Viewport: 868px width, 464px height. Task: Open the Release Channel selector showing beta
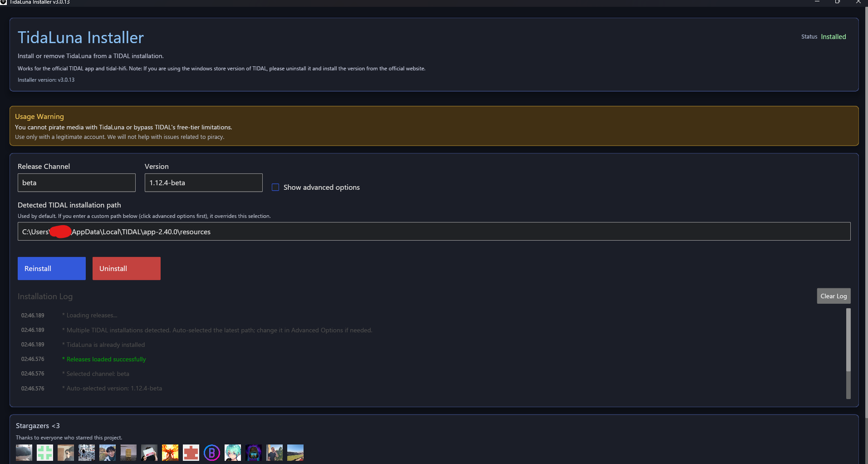(76, 183)
